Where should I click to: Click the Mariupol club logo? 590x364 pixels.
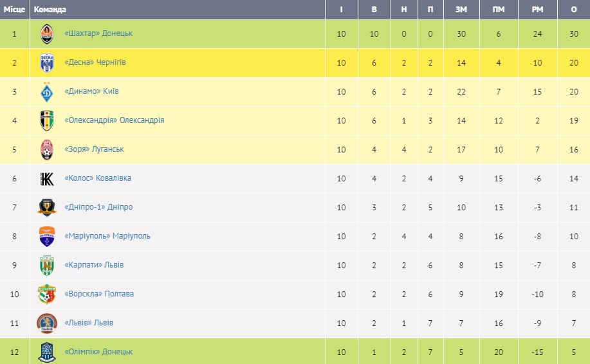click(x=46, y=237)
